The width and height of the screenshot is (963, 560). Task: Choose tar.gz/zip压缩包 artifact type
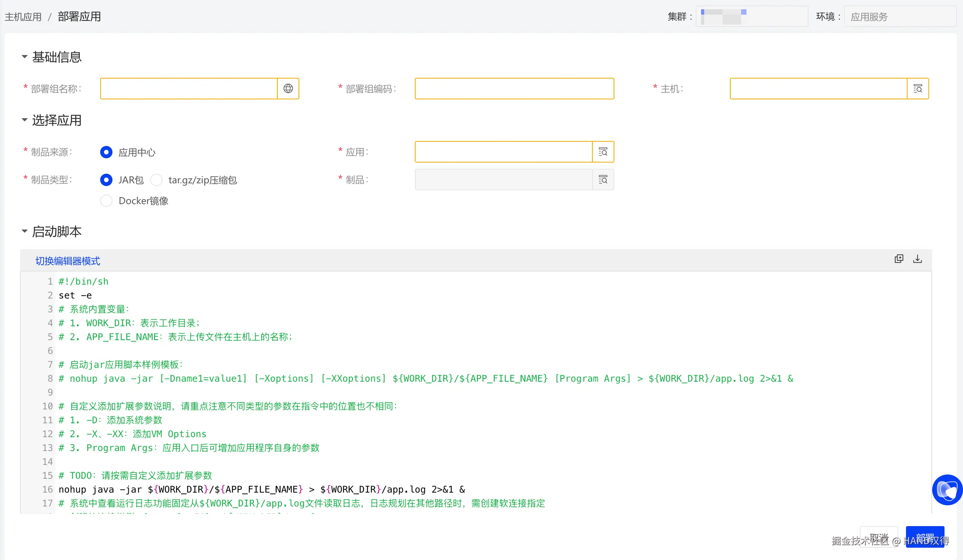156,180
